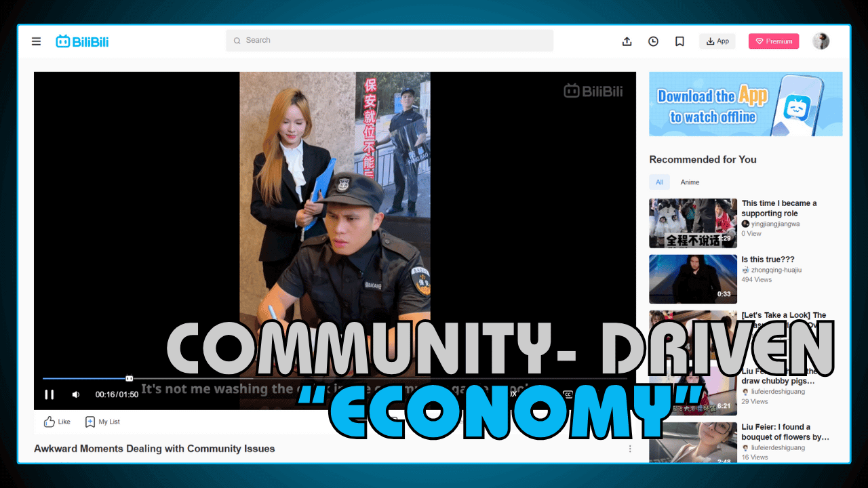Open 'Is this true???' video thumbnail
This screenshot has width=868, height=488.
point(693,279)
